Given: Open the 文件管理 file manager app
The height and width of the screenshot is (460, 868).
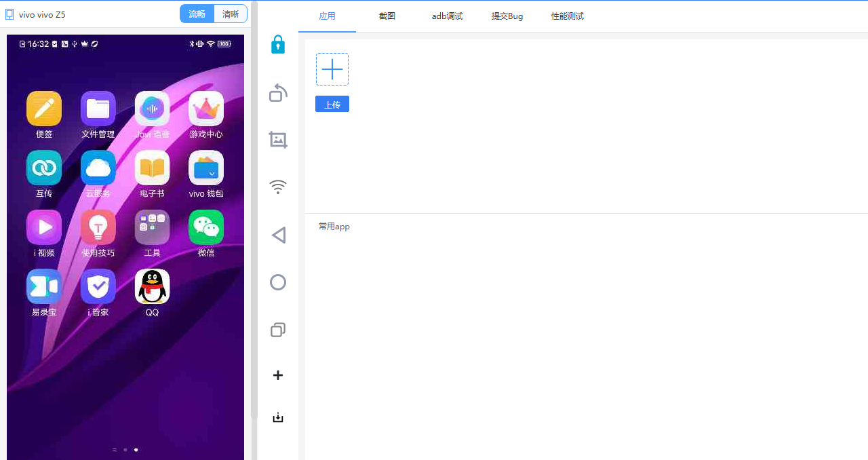Looking at the screenshot, I should click(98, 109).
